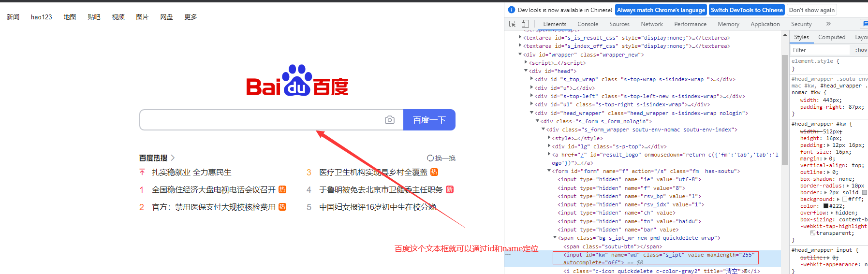
Task: Open the 贴吧 link
Action: click(x=94, y=17)
